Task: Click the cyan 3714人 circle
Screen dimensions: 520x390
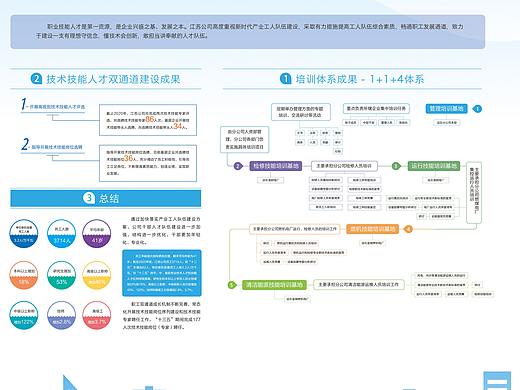Action: point(61,233)
